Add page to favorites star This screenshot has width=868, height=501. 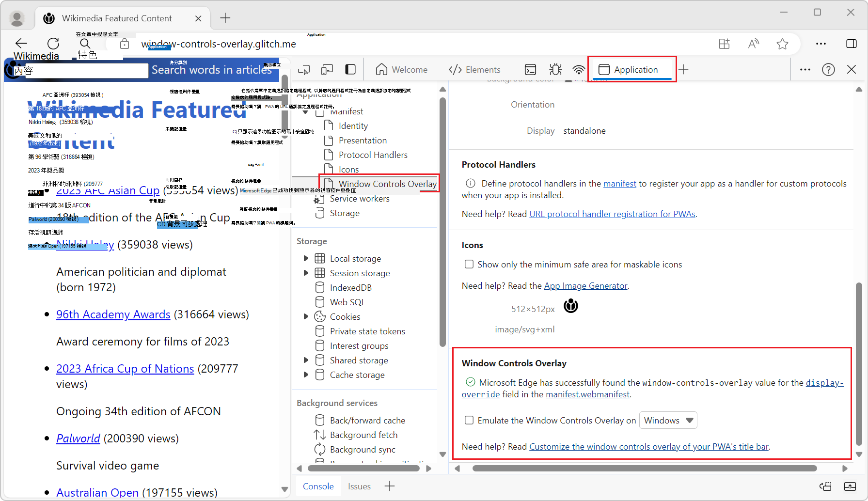pos(782,44)
